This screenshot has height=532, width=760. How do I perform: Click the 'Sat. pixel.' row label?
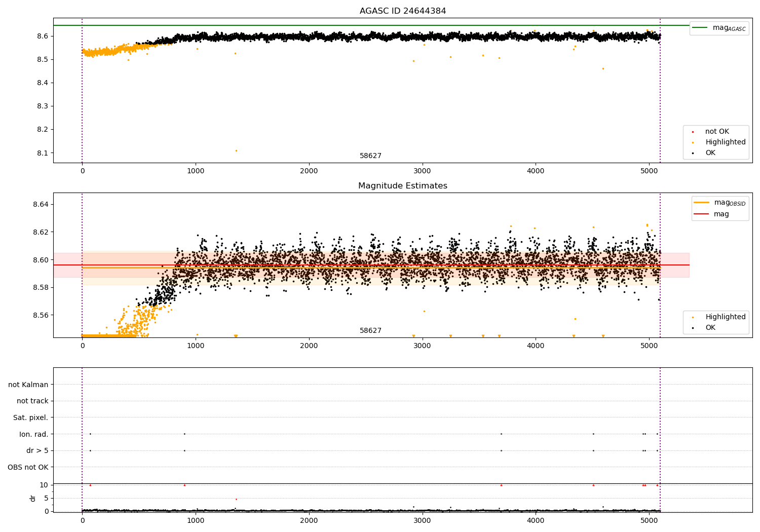pyautogui.click(x=31, y=417)
